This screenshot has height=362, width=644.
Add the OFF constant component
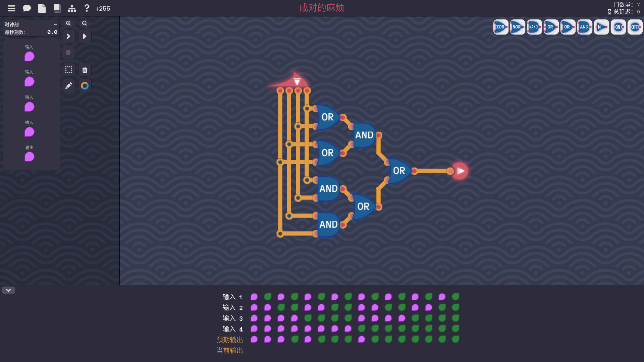pos(635,27)
